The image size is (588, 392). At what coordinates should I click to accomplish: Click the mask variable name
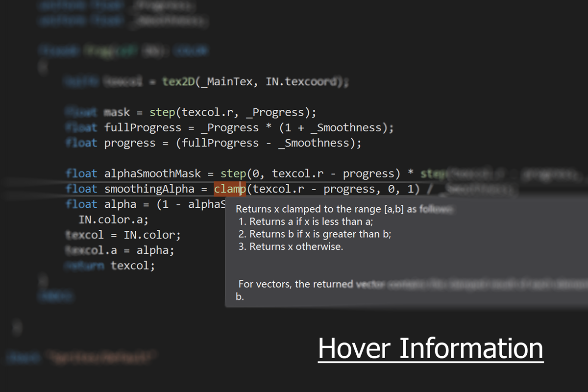[117, 112]
